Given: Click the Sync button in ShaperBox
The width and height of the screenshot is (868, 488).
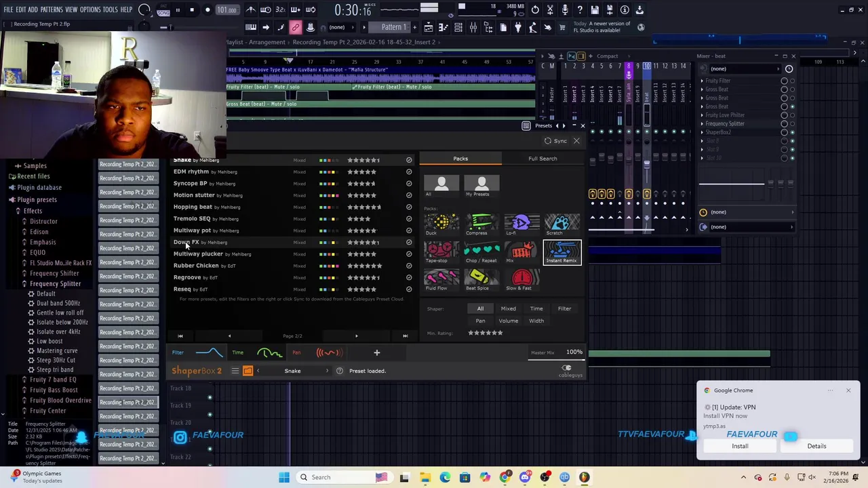Looking at the screenshot, I should [555, 141].
